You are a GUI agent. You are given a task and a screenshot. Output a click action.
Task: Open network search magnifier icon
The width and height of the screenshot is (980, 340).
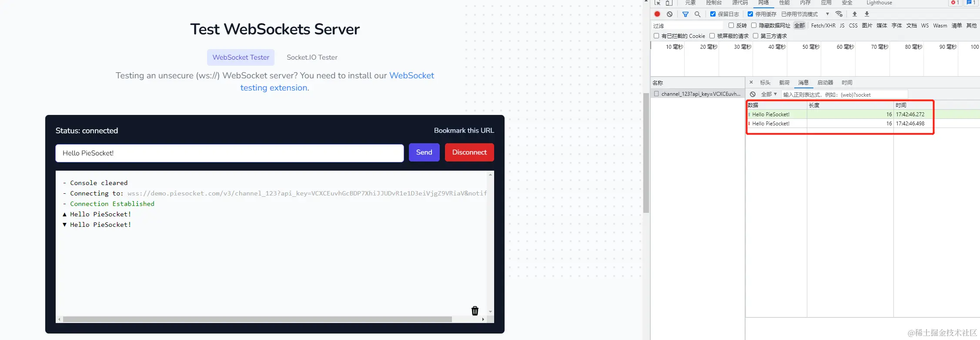pos(697,14)
